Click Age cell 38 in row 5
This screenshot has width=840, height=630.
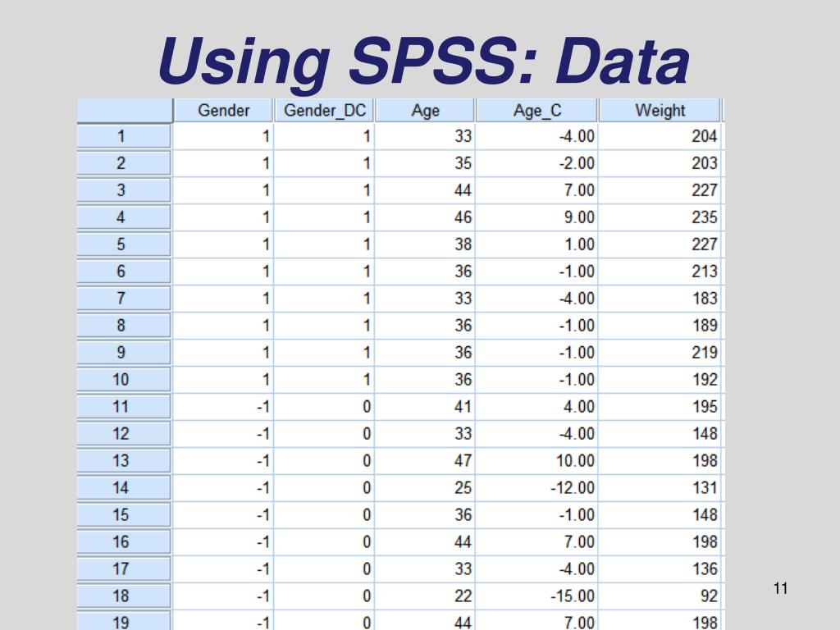(425, 244)
